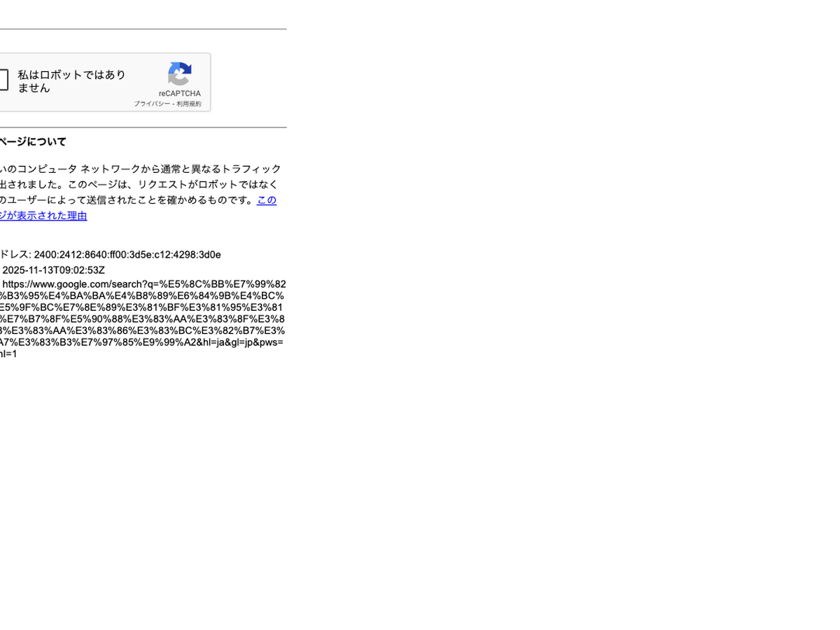Click the ページについて bold heading

pos(33,142)
